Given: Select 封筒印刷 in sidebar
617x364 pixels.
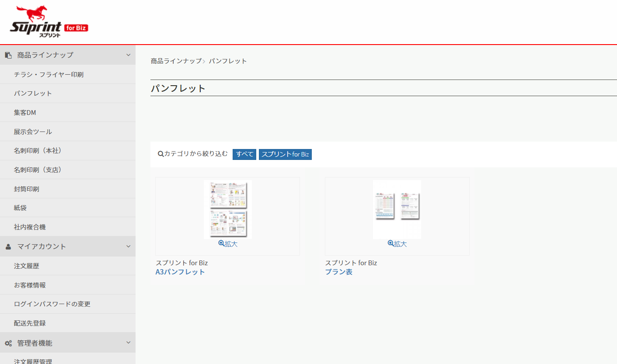Looking at the screenshot, I should [x=68, y=189].
